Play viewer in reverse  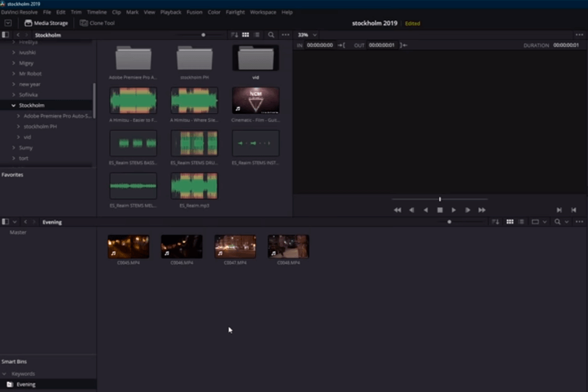(x=426, y=210)
